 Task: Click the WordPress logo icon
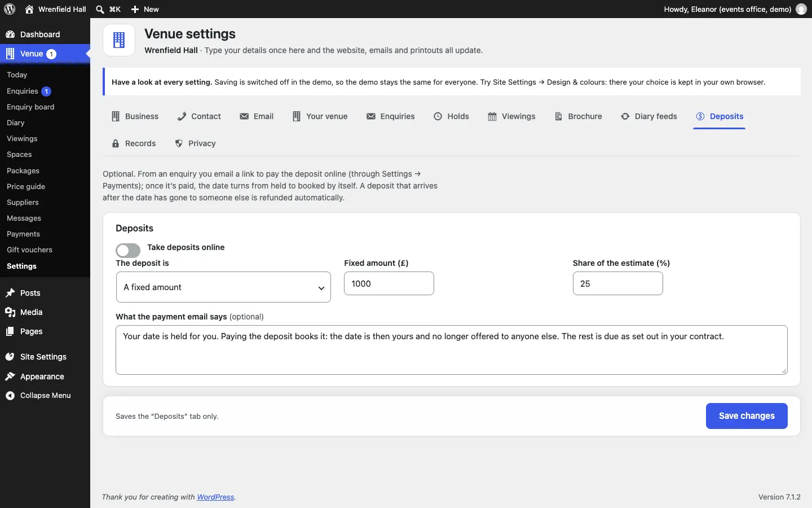coord(10,9)
